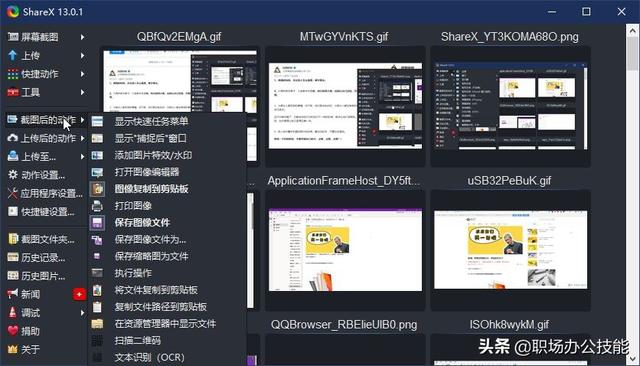Click the 历史记录 icon

[13, 257]
